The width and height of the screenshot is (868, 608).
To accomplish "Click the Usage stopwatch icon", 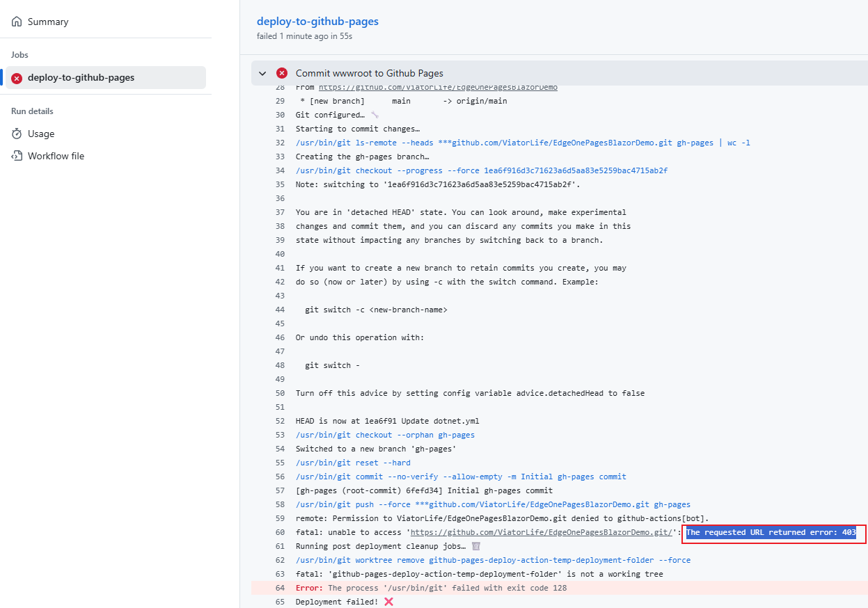I will click(x=17, y=134).
